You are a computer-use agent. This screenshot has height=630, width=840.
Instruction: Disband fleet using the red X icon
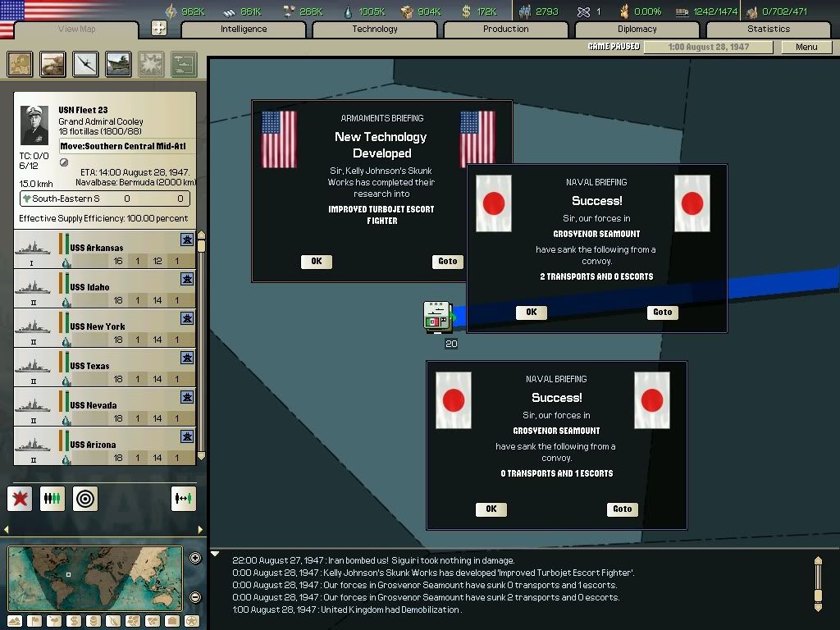pyautogui.click(x=19, y=498)
